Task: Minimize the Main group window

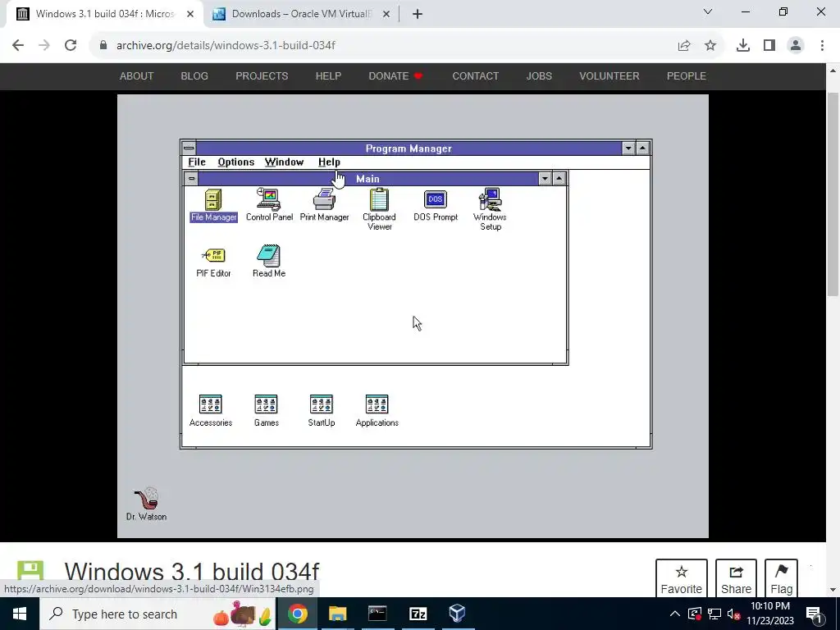Action: (x=545, y=178)
